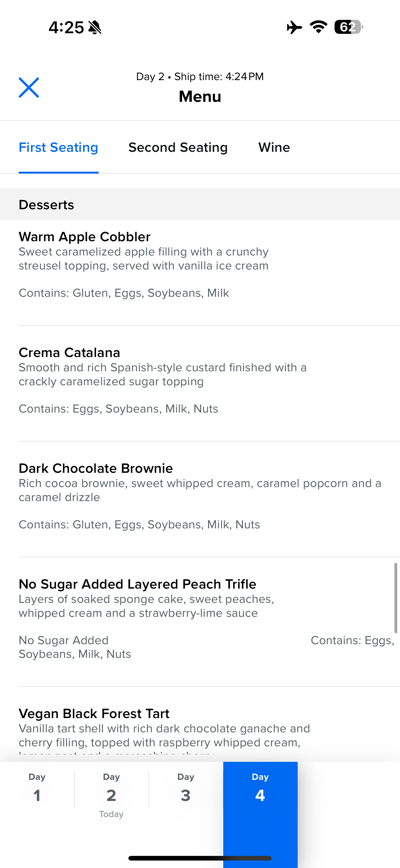Select the First Seating tab
Viewport: 400px width, 868px height.
pos(59,147)
